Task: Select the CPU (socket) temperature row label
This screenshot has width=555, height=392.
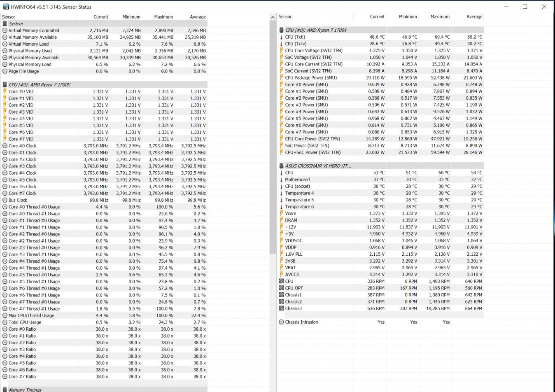Action: pyautogui.click(x=297, y=186)
